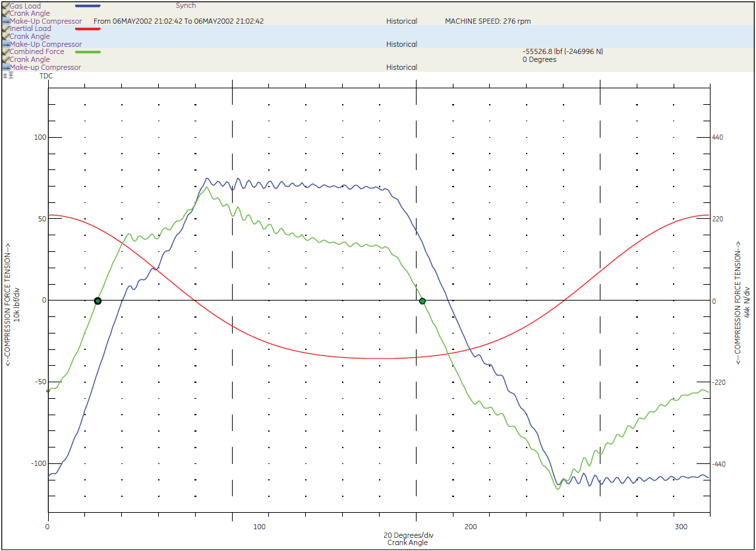Click the left green cursor marker on the plot

(98, 301)
